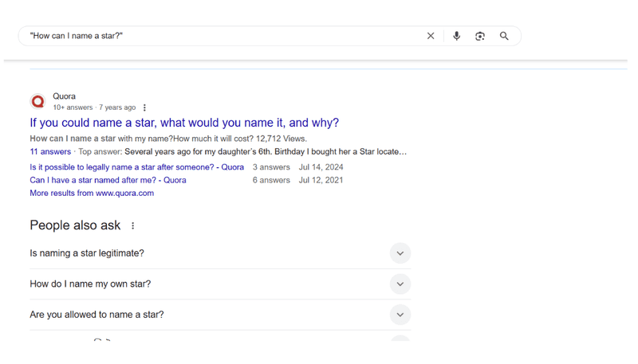Click inside the search input field

point(224,36)
